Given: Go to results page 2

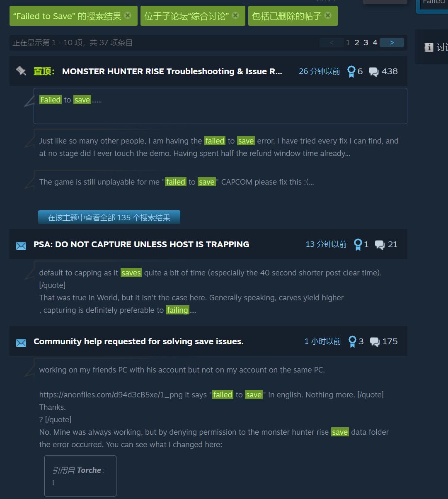Looking at the screenshot, I should click(x=357, y=42).
